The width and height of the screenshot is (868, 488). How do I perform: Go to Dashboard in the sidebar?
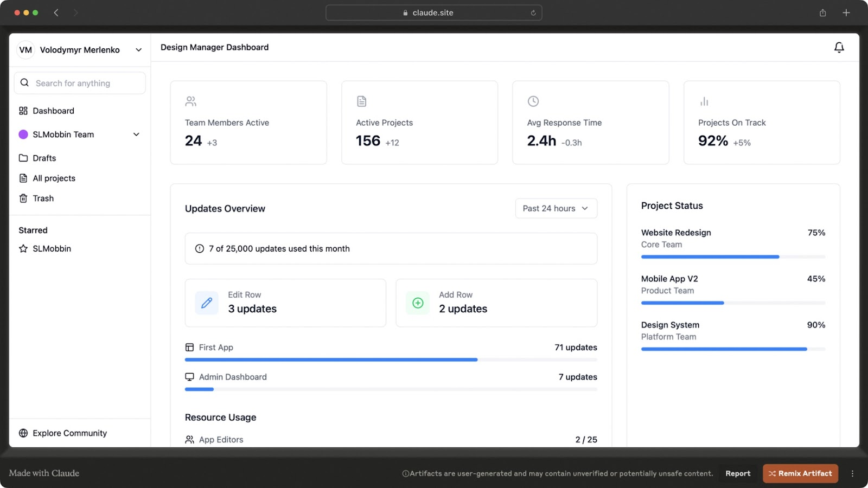(x=53, y=111)
